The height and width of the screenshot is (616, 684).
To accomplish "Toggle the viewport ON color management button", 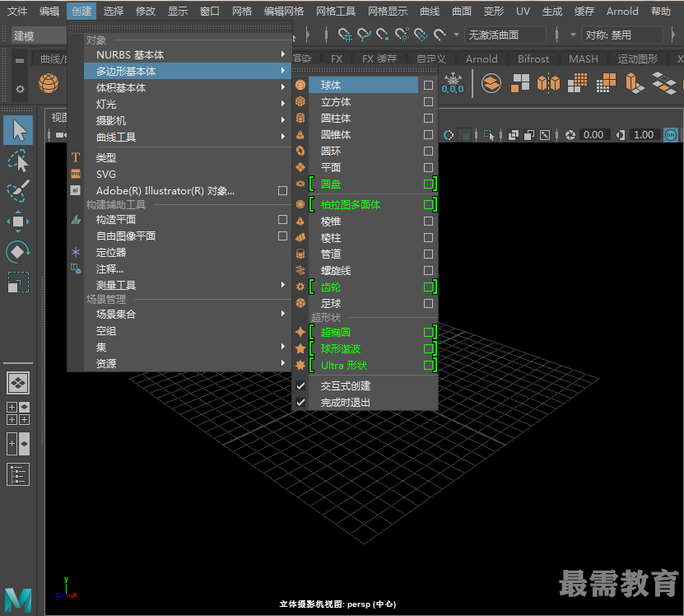I will [x=671, y=135].
